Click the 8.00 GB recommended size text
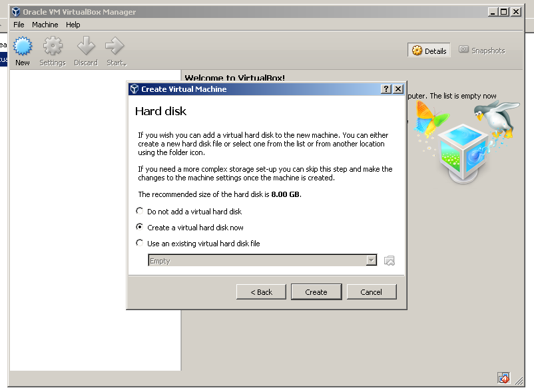534x392 pixels. pyautogui.click(x=286, y=194)
